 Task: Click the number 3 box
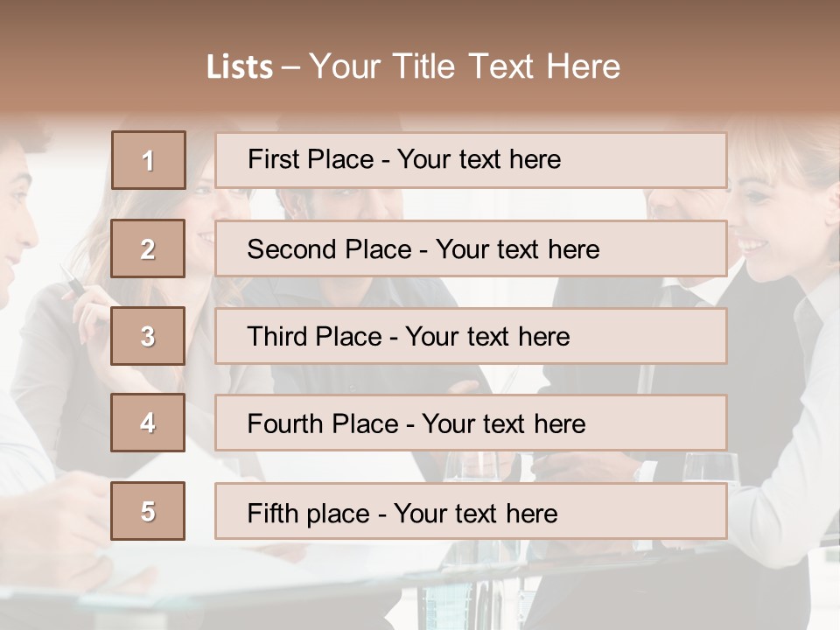(x=148, y=336)
